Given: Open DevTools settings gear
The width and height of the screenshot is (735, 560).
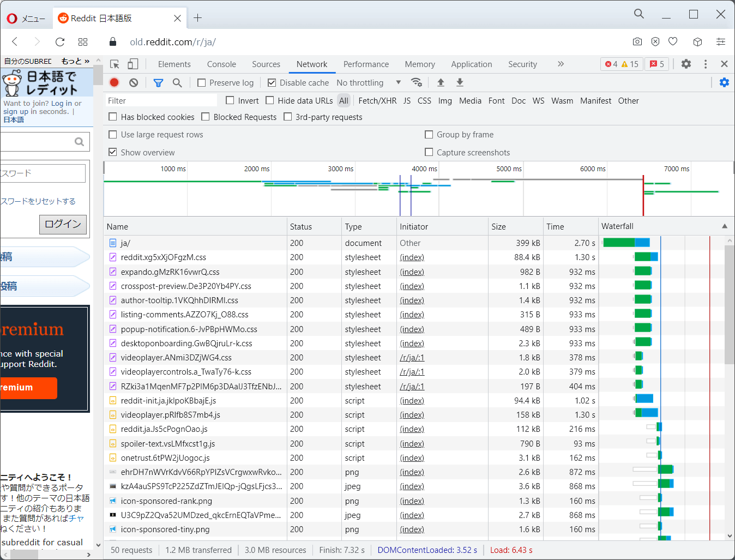Looking at the screenshot, I should [x=686, y=64].
